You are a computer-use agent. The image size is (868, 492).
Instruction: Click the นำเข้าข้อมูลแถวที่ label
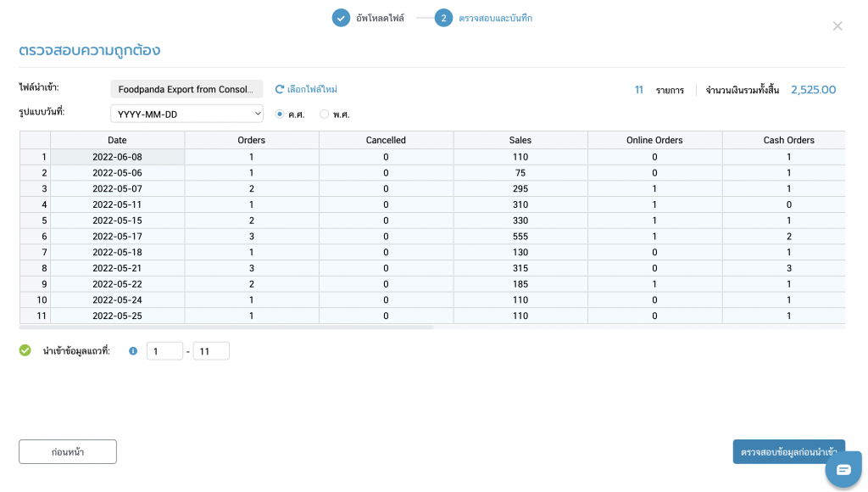coord(76,350)
